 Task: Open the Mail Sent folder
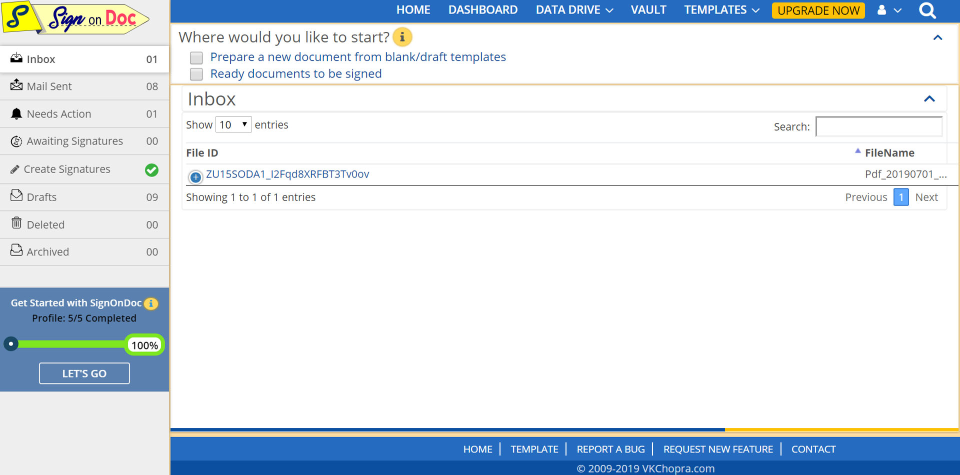point(84,86)
